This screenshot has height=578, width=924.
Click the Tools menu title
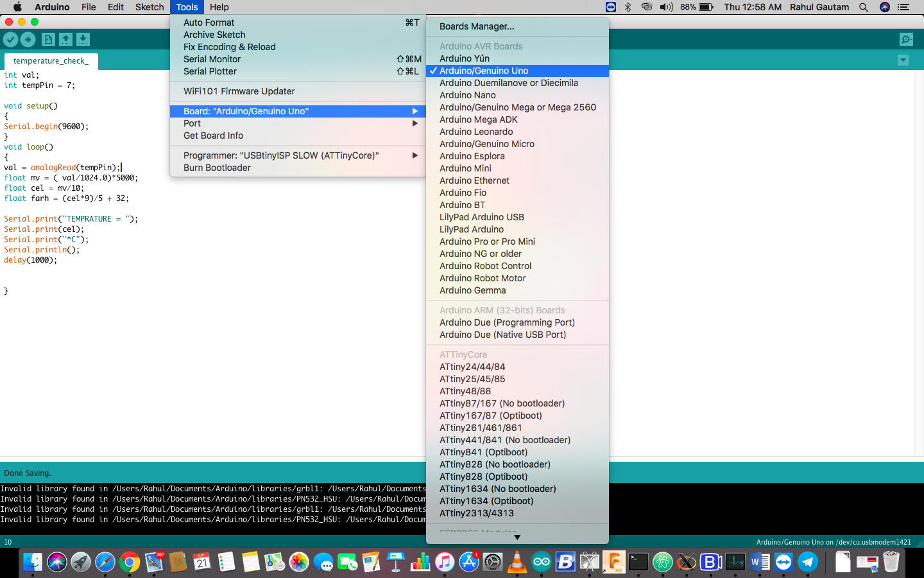pos(187,7)
